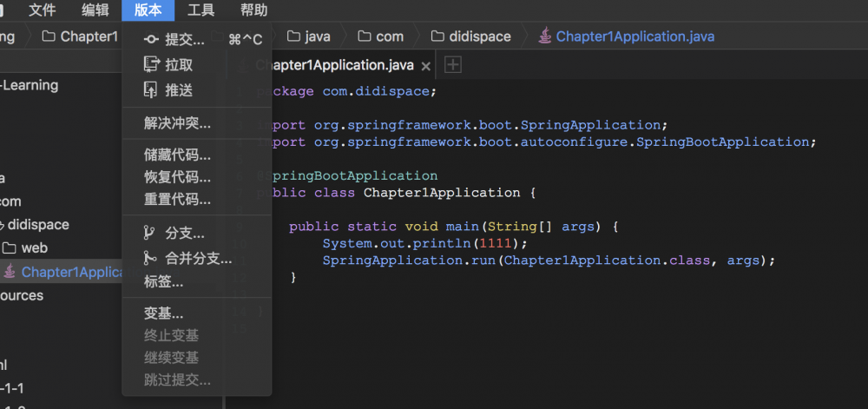
Task: Click the merge icon beside 合并分支
Action: tap(150, 258)
